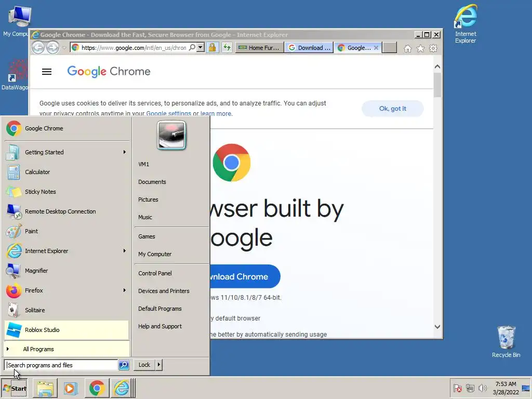Click the Download Chrome button
This screenshot has width=532, height=399.
tap(245, 276)
